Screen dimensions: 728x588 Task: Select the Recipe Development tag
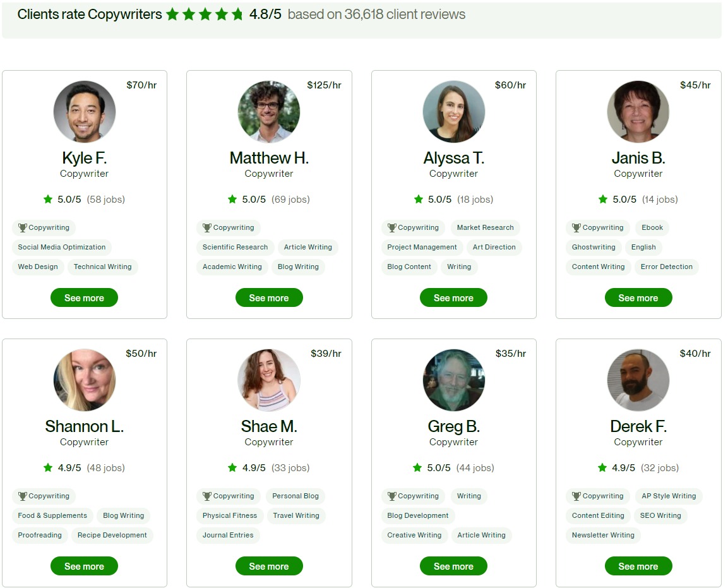click(x=112, y=535)
